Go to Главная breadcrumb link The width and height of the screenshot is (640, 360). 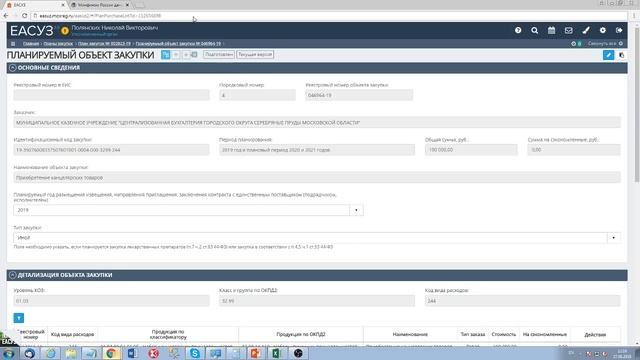coord(31,44)
